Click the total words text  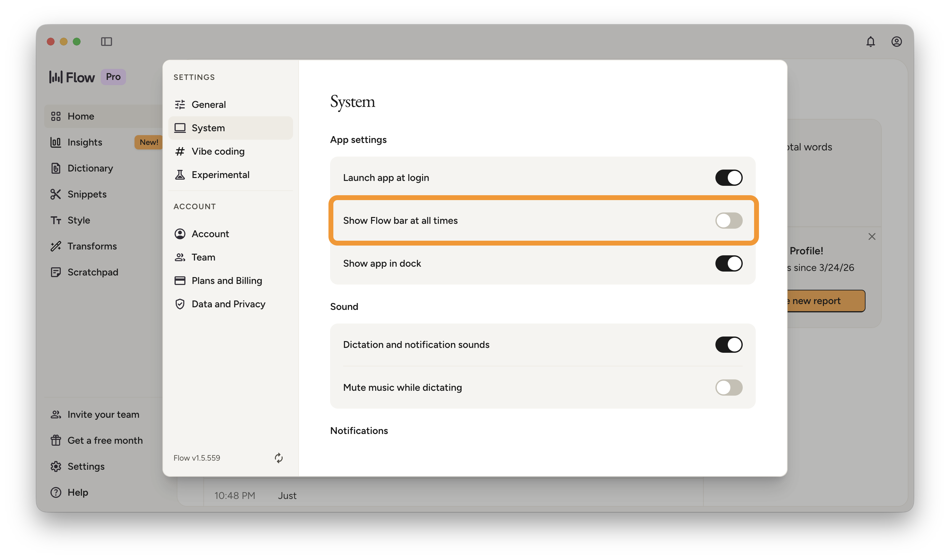[810, 147]
